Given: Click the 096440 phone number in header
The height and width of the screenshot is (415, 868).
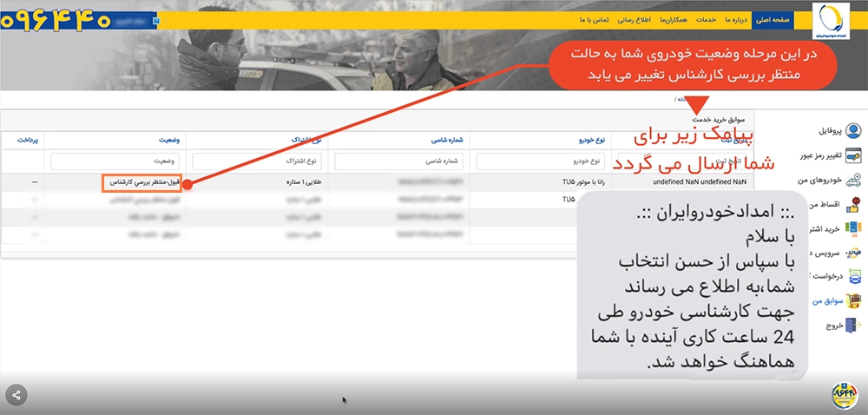Looking at the screenshot, I should click(x=56, y=21).
